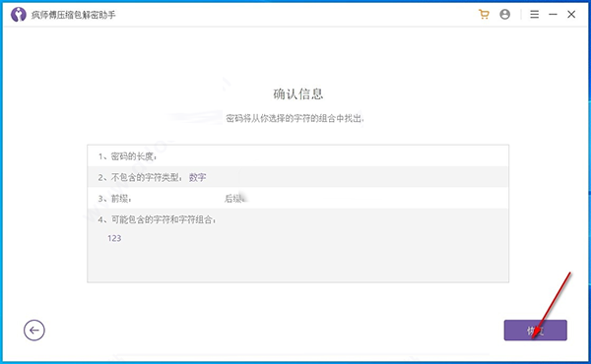Go back with the circular arrow button

point(34,331)
